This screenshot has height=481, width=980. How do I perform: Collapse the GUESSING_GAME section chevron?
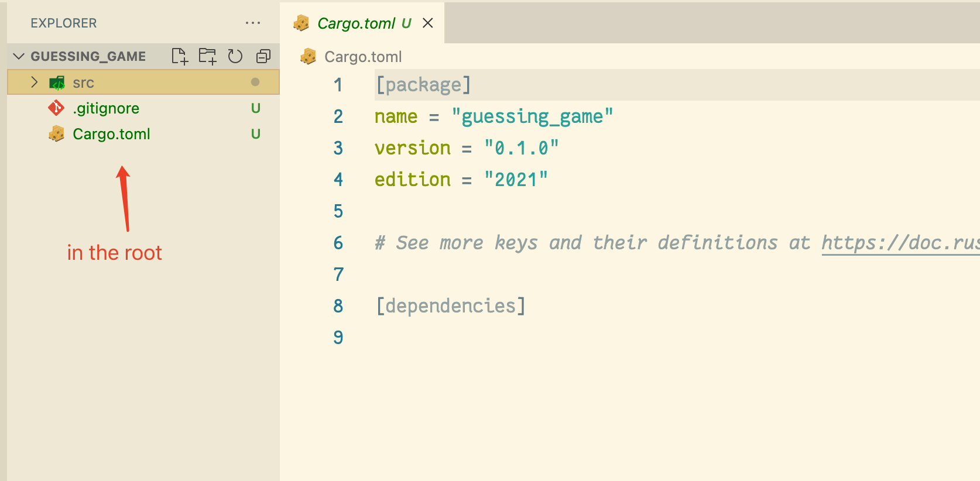click(x=19, y=56)
